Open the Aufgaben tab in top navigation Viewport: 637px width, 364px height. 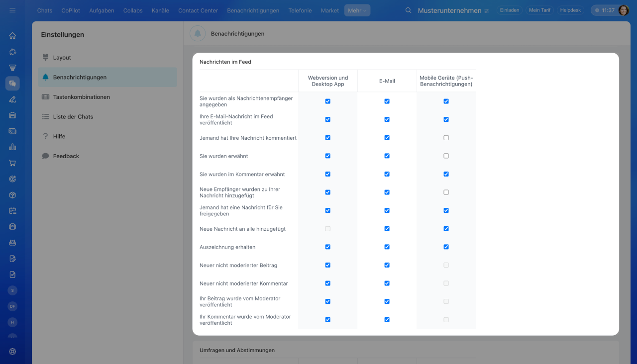click(102, 10)
